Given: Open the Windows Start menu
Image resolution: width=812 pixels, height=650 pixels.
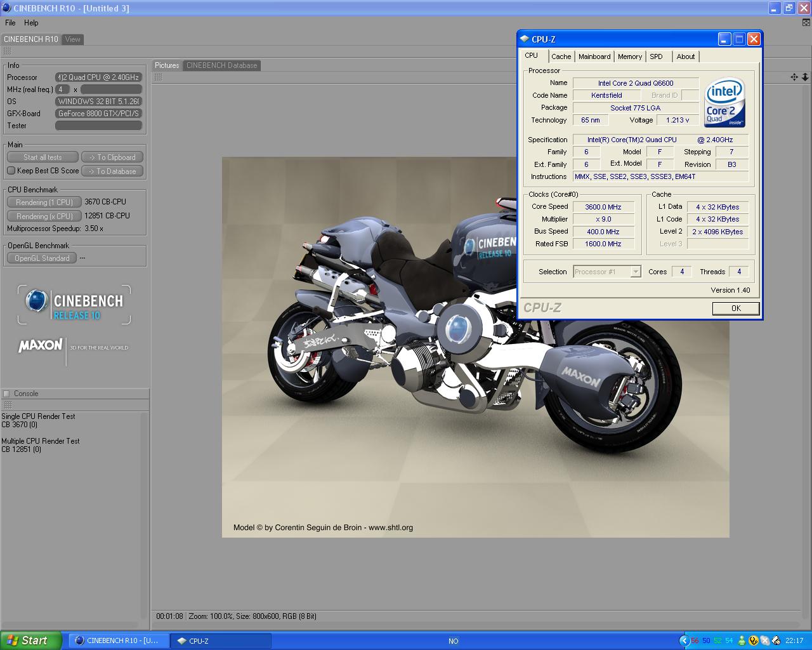Looking at the screenshot, I should 30,640.
